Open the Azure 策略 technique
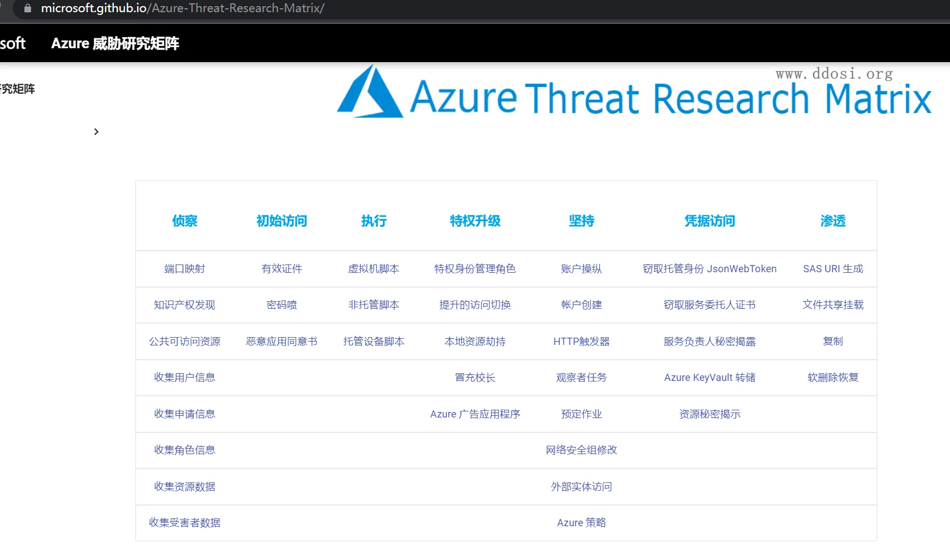 [582, 523]
